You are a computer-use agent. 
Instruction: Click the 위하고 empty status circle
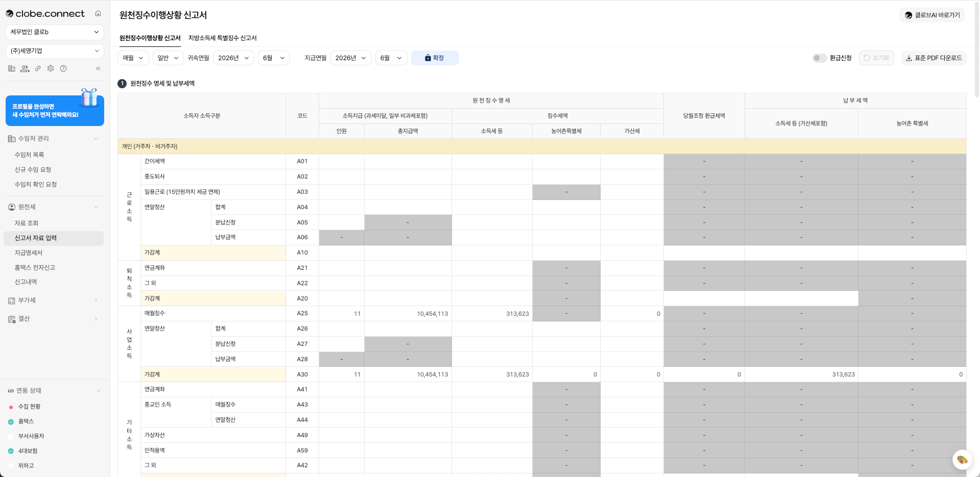tap(11, 466)
